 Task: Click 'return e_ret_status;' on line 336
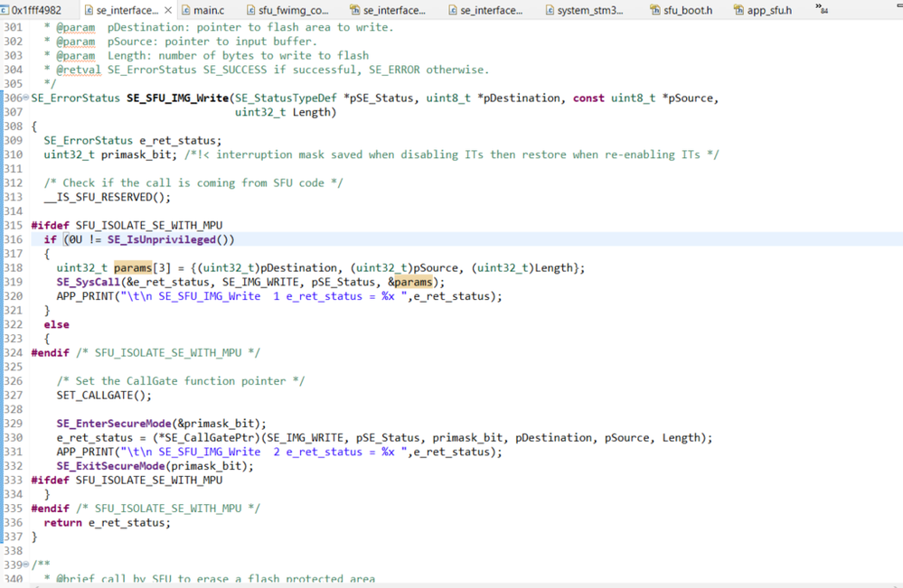pos(108,523)
